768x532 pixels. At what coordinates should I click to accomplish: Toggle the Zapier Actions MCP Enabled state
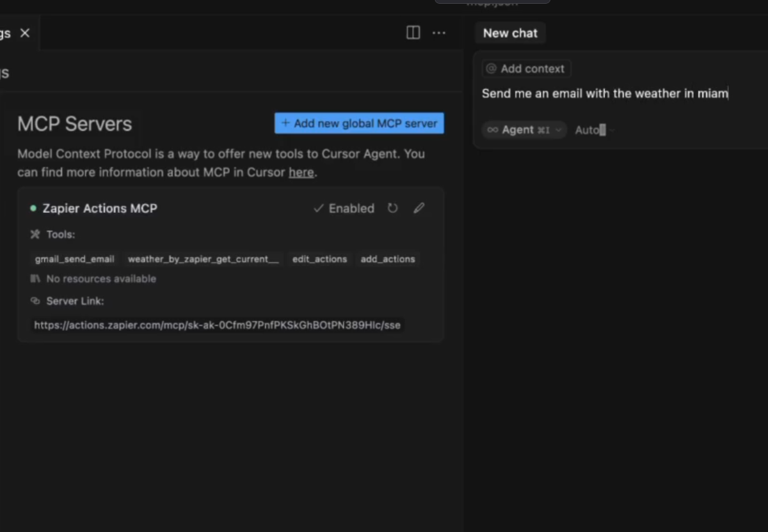click(344, 208)
